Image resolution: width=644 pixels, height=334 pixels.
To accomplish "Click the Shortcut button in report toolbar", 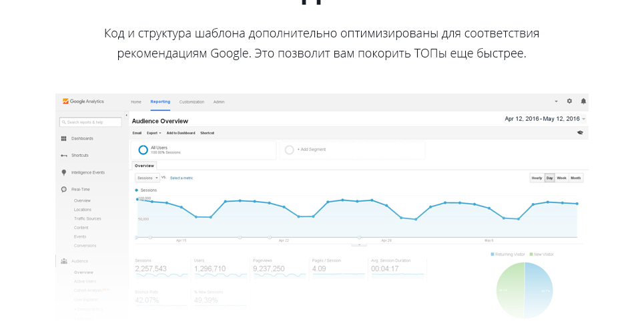I will point(208,133).
